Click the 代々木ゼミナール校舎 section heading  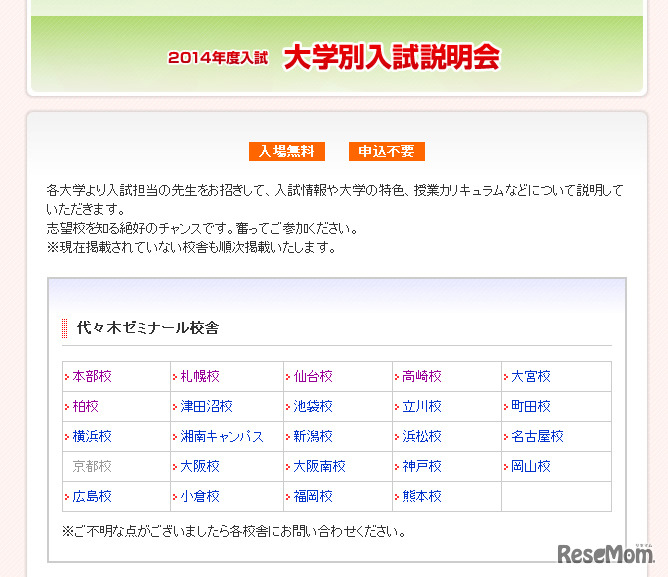(148, 328)
